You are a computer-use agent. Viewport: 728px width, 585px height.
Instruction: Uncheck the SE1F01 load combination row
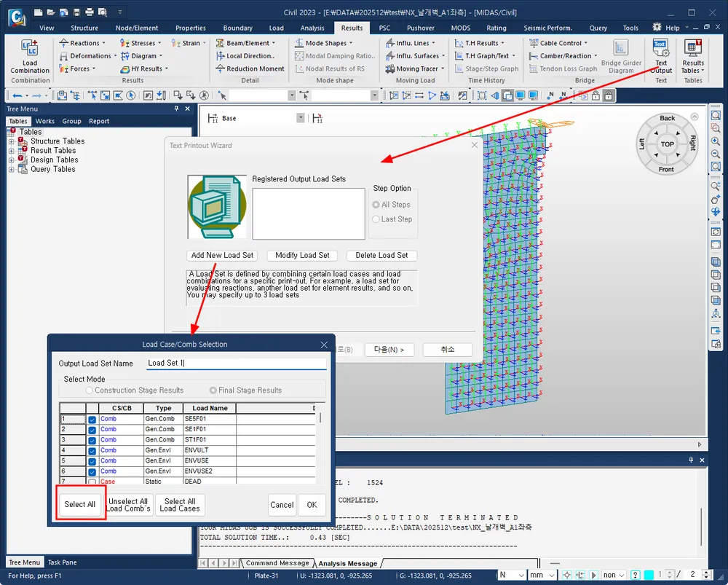(x=92, y=430)
